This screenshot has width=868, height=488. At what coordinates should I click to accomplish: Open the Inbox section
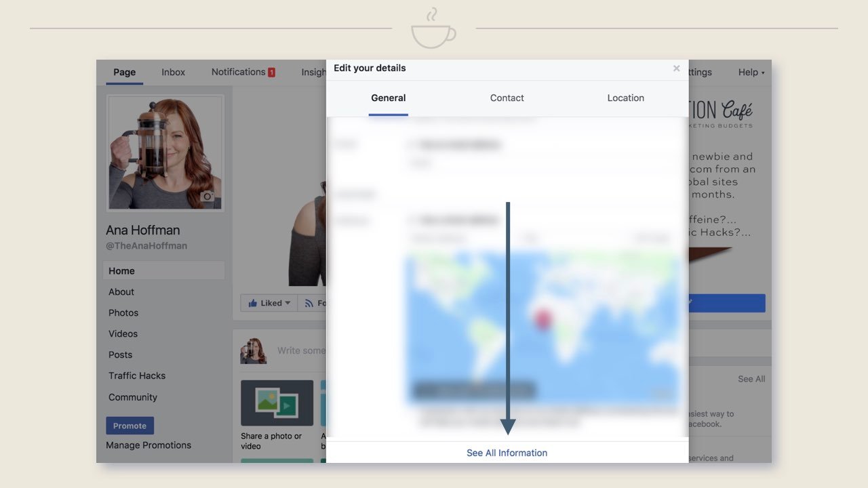point(173,72)
